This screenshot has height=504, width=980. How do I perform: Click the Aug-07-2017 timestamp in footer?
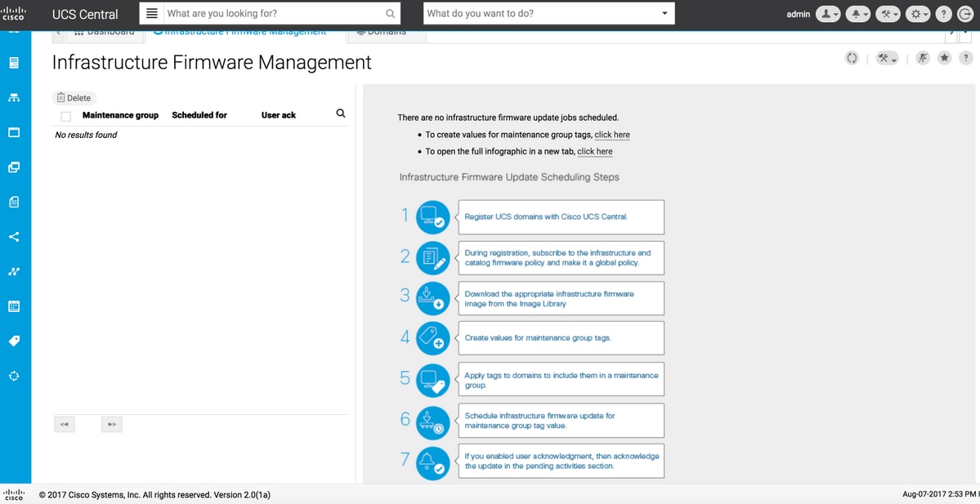(941, 495)
